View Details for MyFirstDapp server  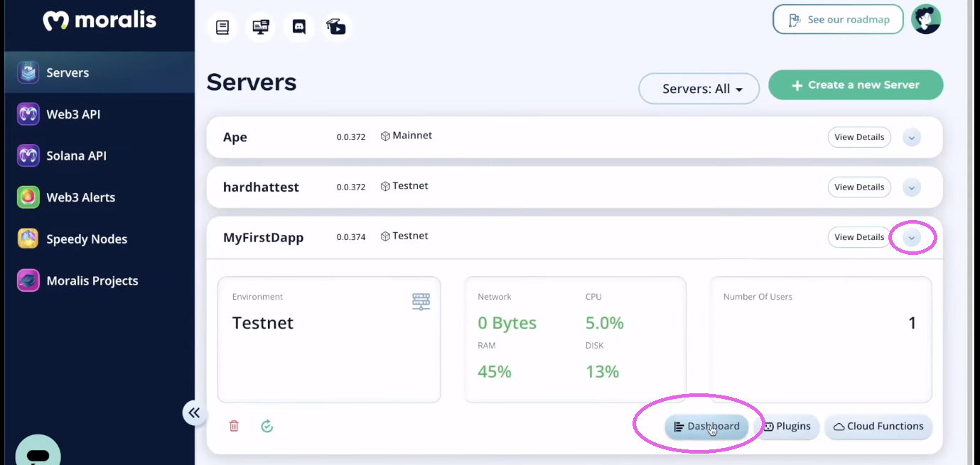point(859,237)
